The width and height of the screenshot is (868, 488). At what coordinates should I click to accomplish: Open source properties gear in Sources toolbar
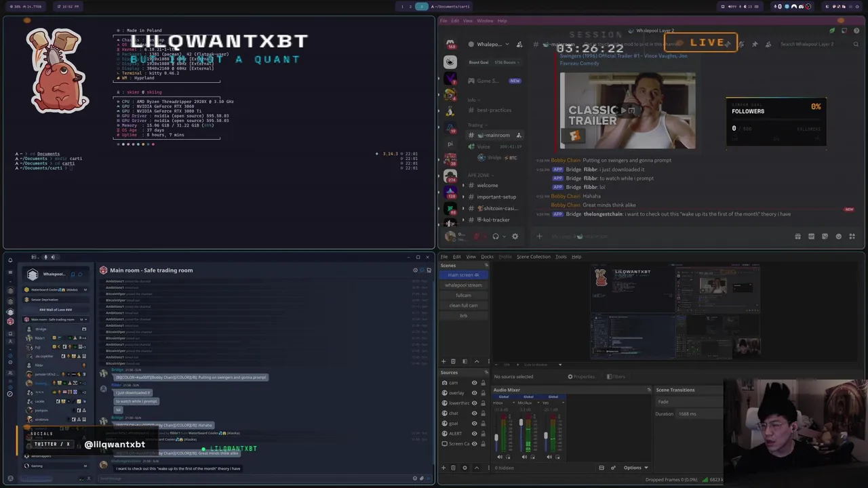pos(465,468)
